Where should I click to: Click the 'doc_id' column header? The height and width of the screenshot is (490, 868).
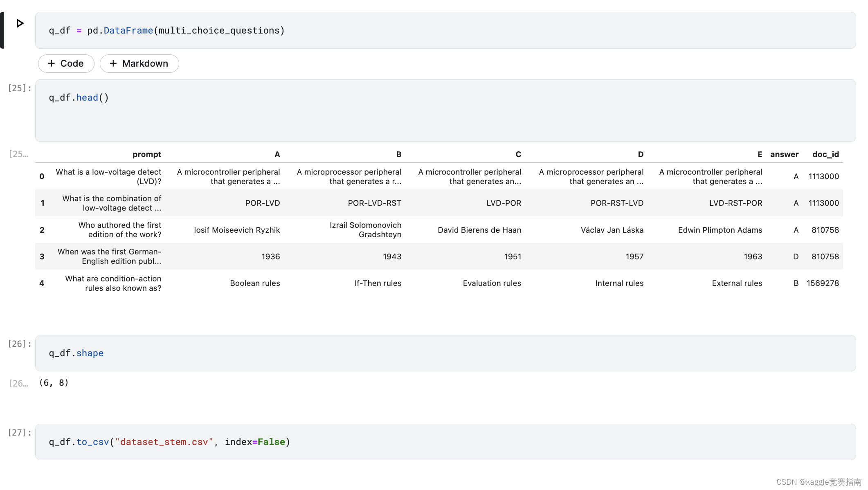pyautogui.click(x=825, y=154)
